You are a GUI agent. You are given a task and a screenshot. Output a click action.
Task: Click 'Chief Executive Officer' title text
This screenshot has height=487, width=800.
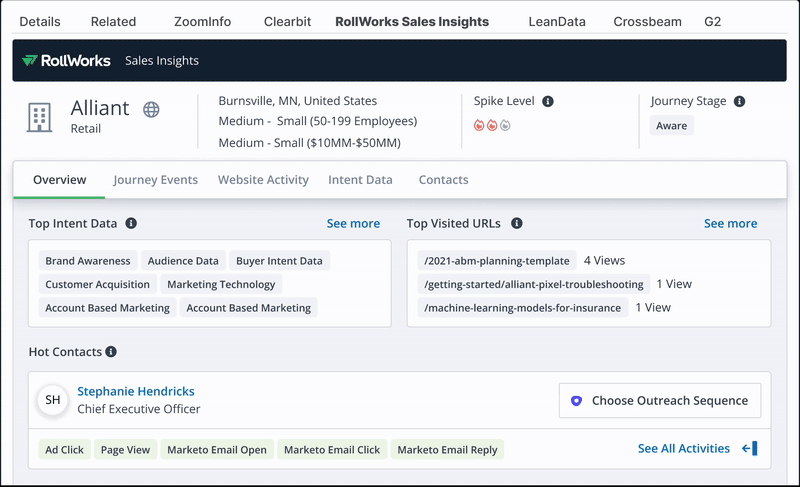[139, 409]
